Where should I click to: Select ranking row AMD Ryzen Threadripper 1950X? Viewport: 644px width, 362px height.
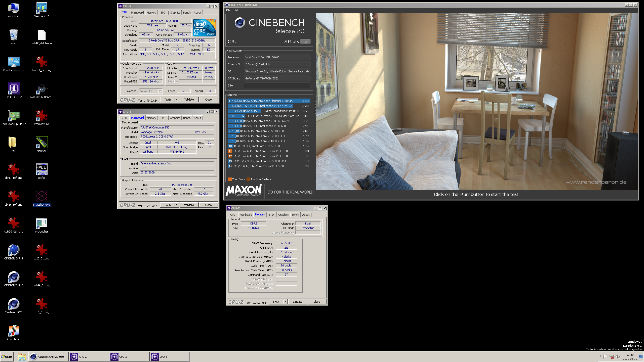269,111
